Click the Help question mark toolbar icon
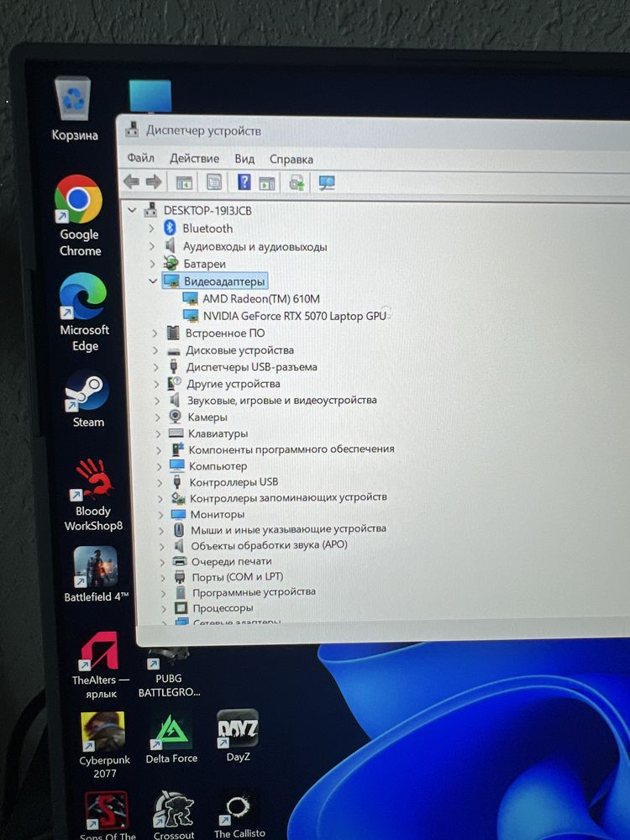 (x=244, y=182)
